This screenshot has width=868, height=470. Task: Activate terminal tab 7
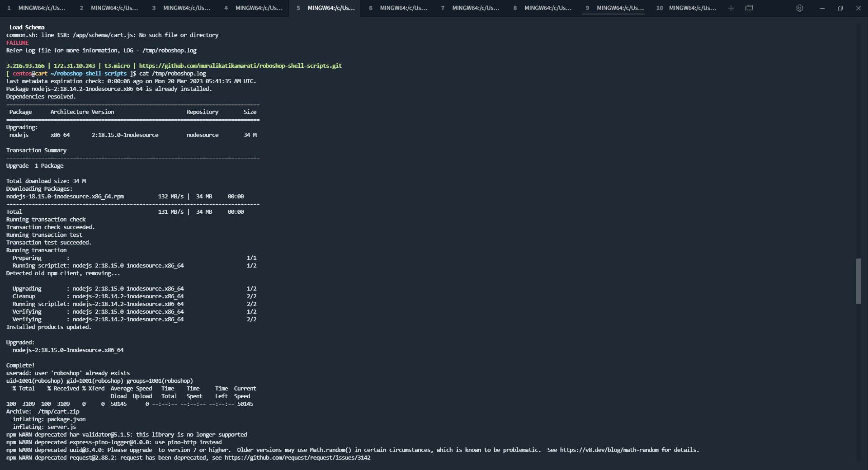point(470,8)
